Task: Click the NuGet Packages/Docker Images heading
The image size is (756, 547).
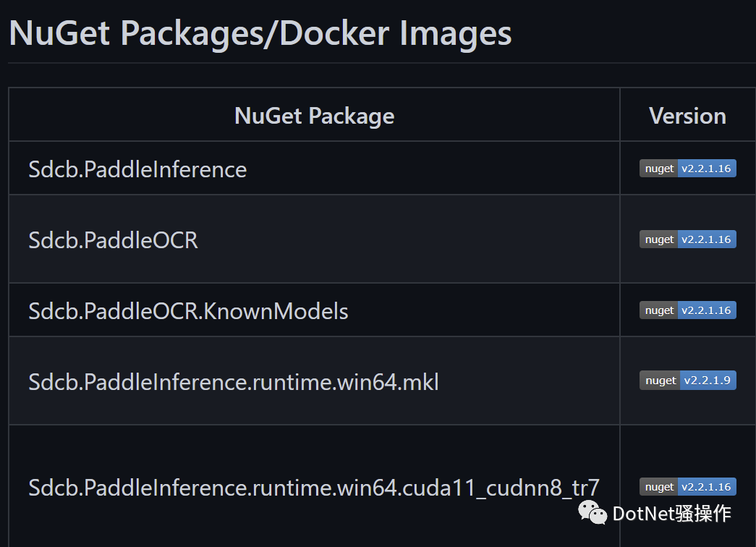Action: (260, 33)
